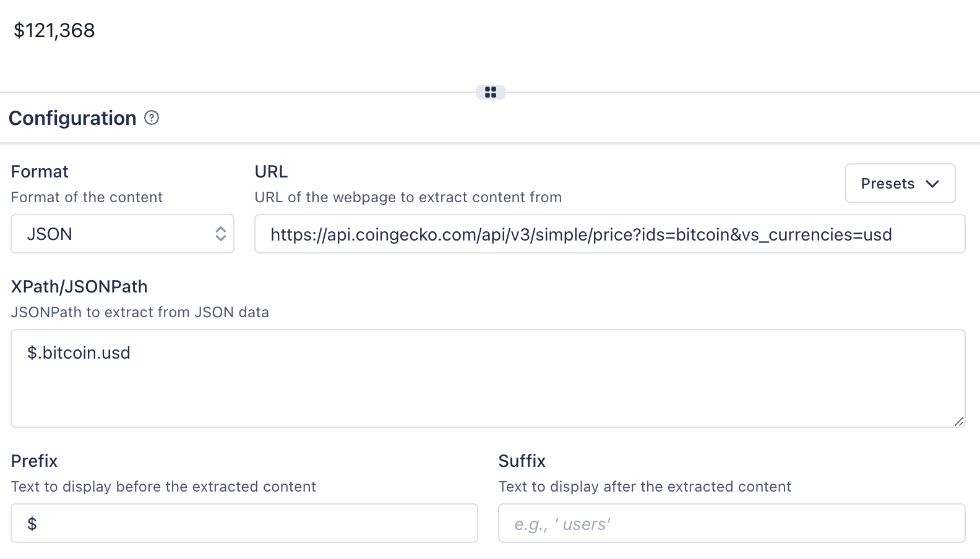
Task: Focus the Prefix field containing $
Action: click(x=244, y=524)
